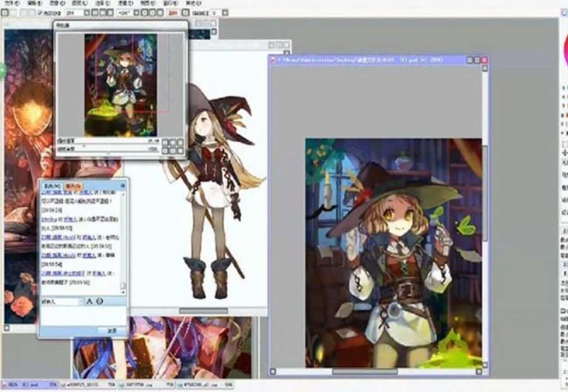Open the Window menu in the menu bar
This screenshot has width=568, height=392.
pos(170,3)
